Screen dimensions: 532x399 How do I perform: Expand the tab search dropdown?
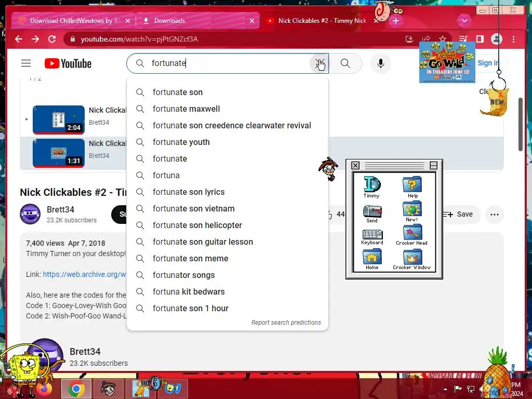(x=464, y=21)
